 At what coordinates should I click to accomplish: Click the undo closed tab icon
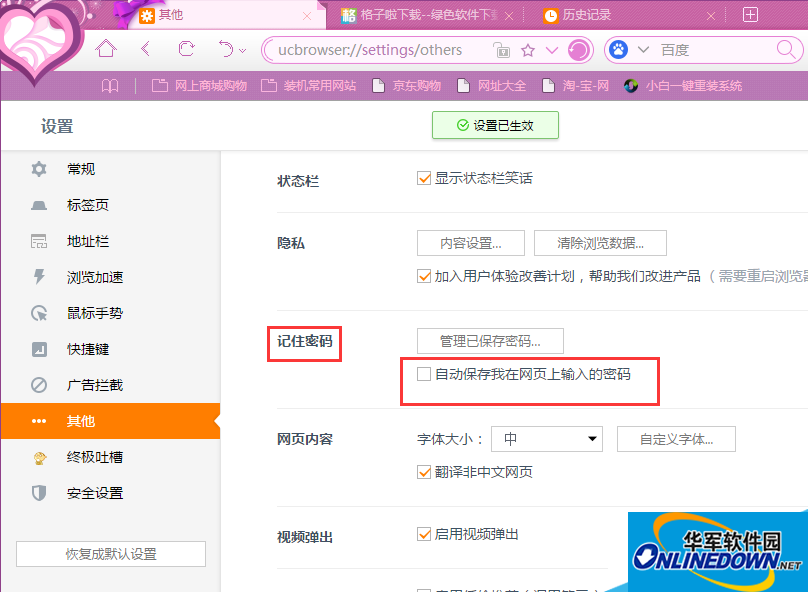click(x=226, y=49)
